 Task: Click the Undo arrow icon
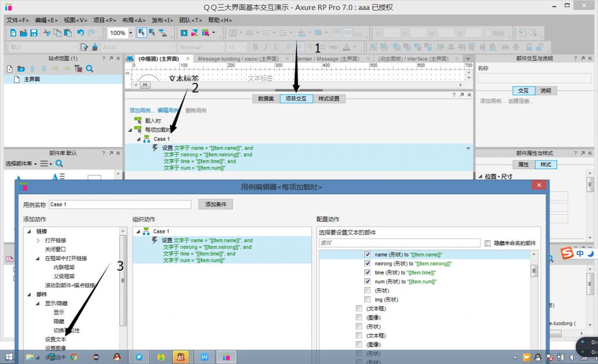(x=81, y=33)
